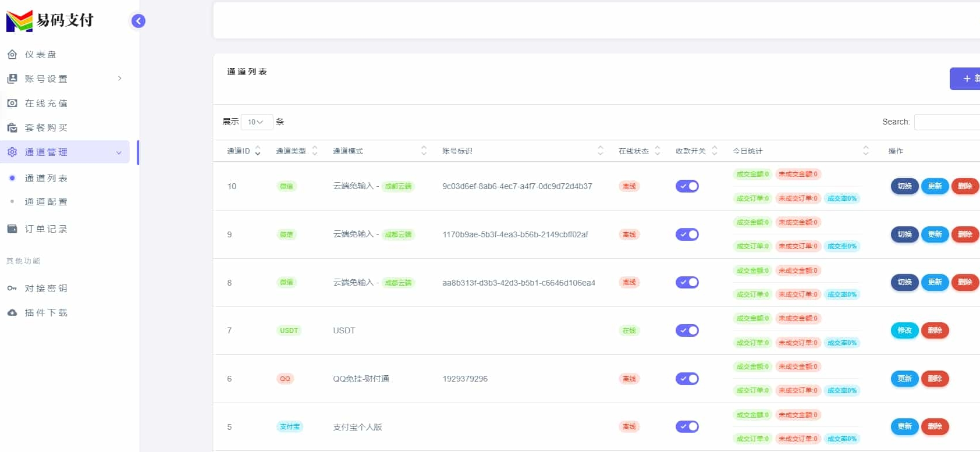Click 更新 button for channel 8
The height and width of the screenshot is (452, 980).
point(935,282)
